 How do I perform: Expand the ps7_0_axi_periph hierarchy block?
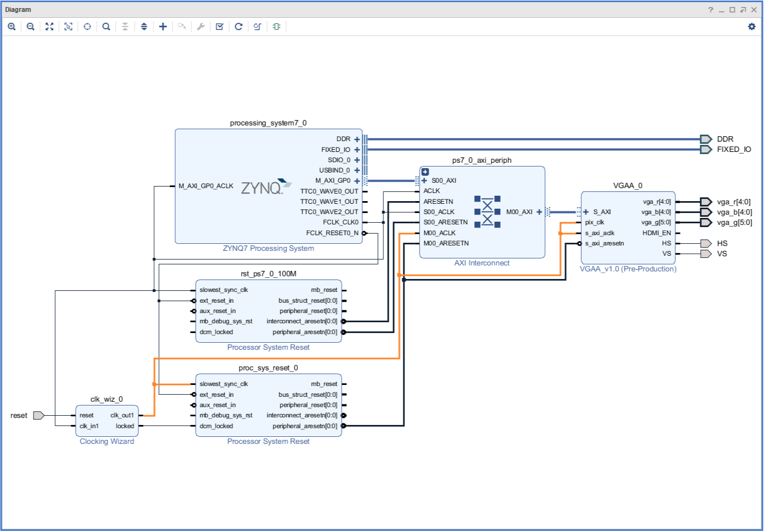coord(425,171)
